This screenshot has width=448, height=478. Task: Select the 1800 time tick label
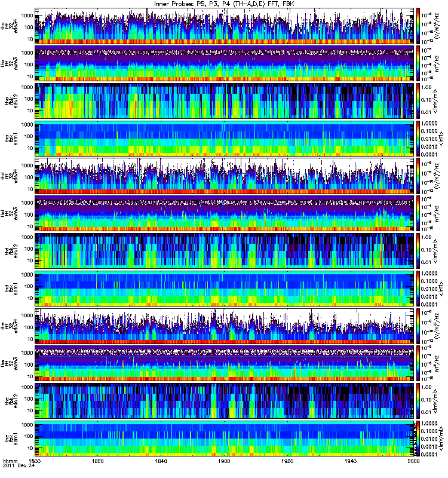click(x=35, y=461)
